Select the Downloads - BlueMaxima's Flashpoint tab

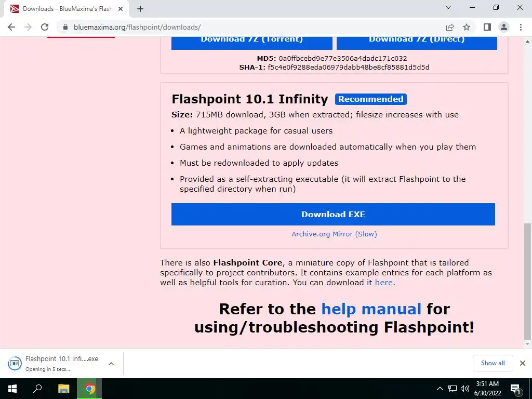[66, 9]
